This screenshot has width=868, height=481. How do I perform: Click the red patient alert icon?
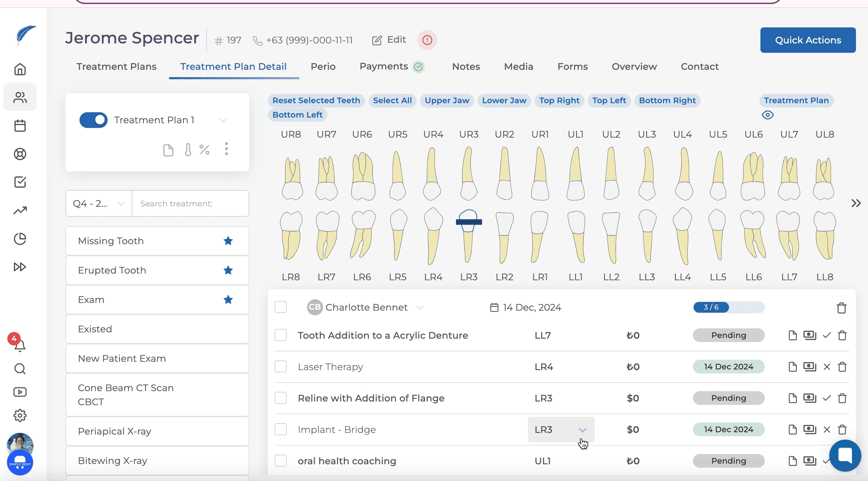(x=427, y=40)
